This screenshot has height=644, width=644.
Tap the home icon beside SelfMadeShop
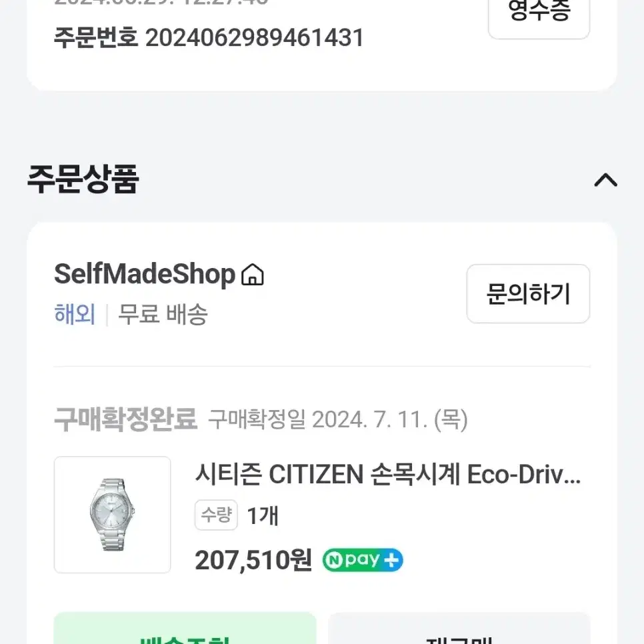[253, 275]
